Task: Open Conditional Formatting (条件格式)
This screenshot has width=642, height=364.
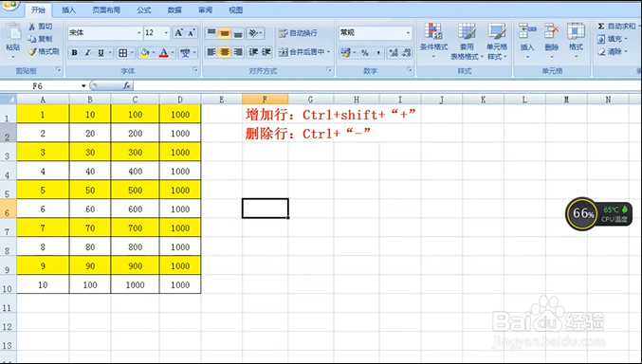Action: click(433, 40)
